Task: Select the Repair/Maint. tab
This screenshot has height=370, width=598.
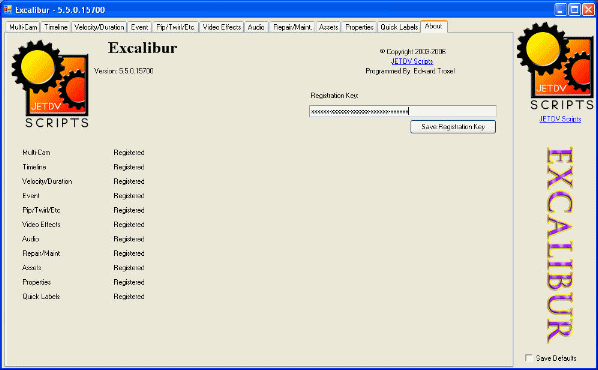Action: (292, 27)
